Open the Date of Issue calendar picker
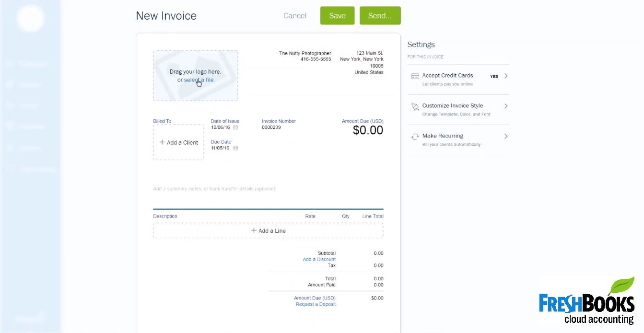Screen dimensions: 644x333 235,127
